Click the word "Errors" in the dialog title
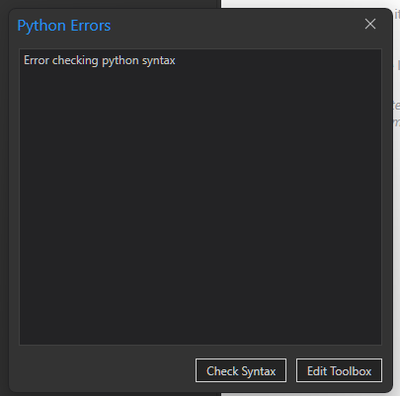 click(x=90, y=26)
